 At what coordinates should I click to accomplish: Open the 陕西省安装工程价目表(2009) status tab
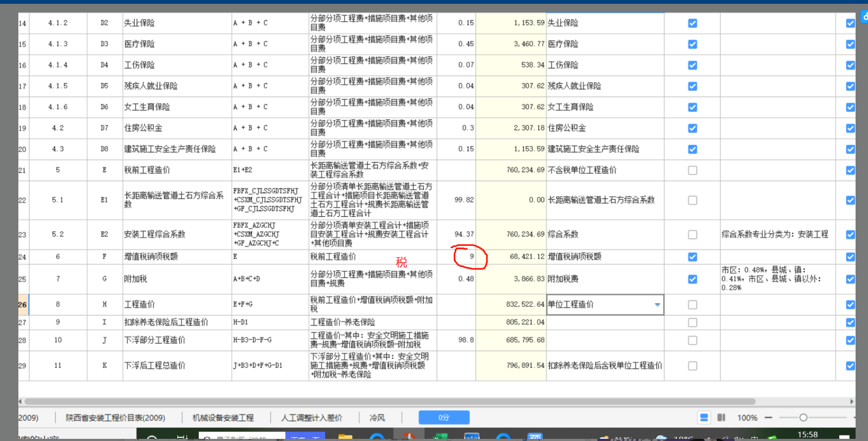click(116, 418)
